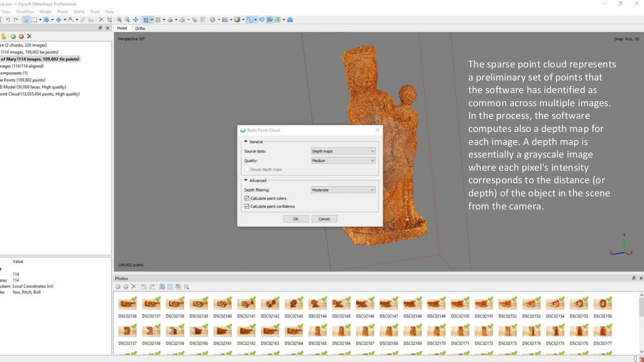Viewport: 644px width, 362px height.
Task: Click the Delete selection X icon
Action: click(x=101, y=20)
